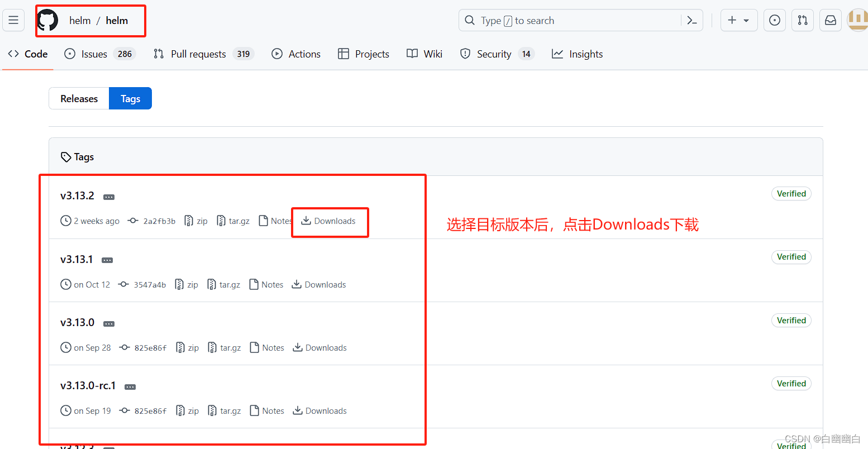Open Notes for v3.13.2
The width and height of the screenshot is (868, 449).
275,221
